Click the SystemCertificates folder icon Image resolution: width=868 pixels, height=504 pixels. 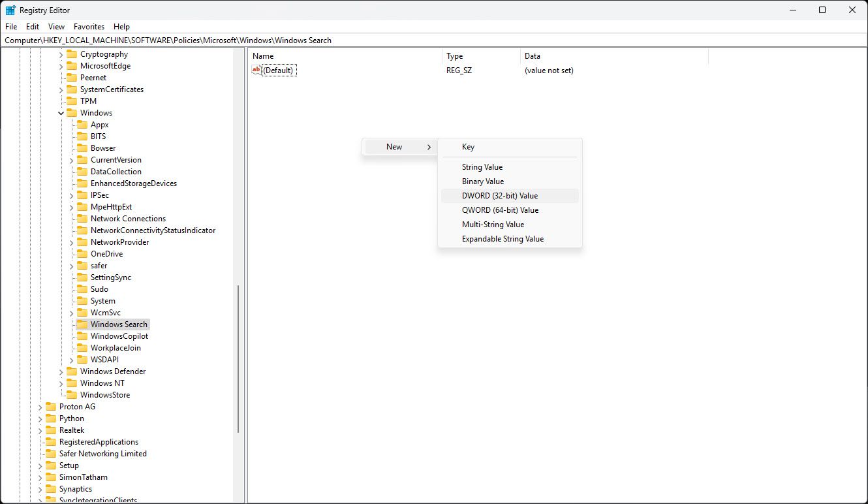coord(72,89)
